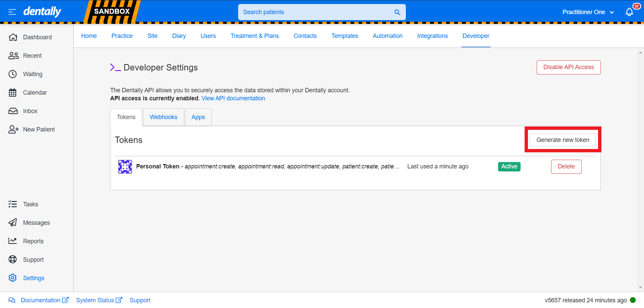Open the notifications bell
Screen dimensions: 644x308
[x=629, y=12]
